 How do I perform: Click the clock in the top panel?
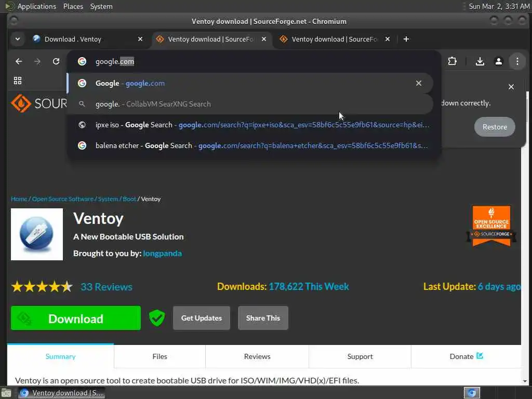[499, 6]
